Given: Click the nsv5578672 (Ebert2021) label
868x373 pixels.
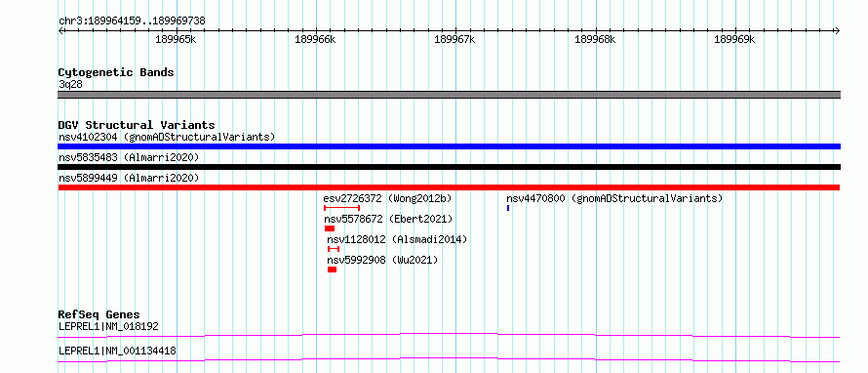Looking at the screenshot, I should click(x=388, y=219).
